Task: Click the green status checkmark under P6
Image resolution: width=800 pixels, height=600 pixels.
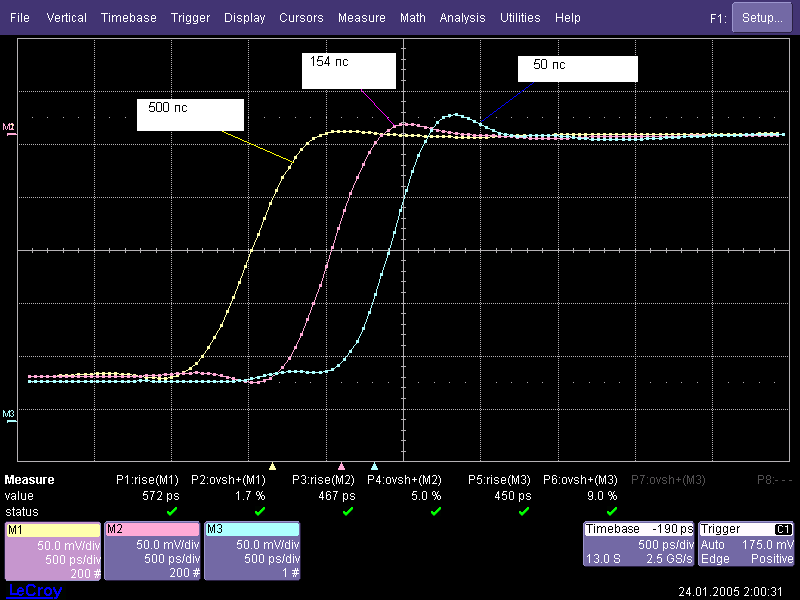Action: click(612, 511)
